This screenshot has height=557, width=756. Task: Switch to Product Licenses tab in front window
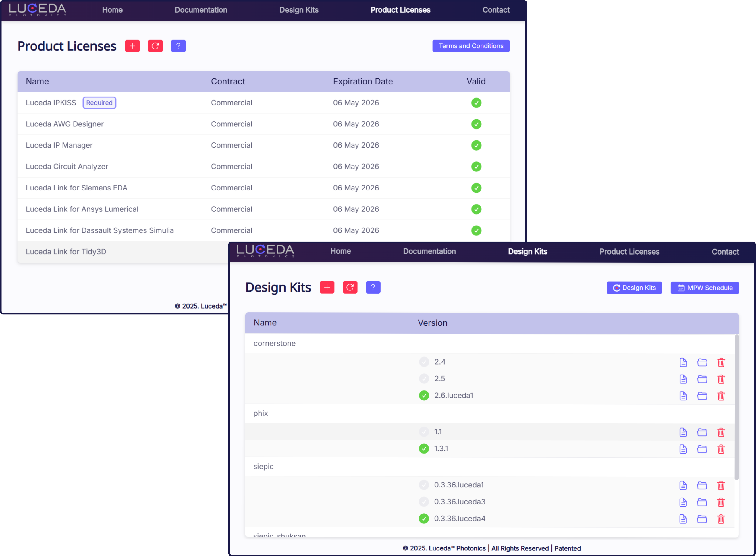629,252
